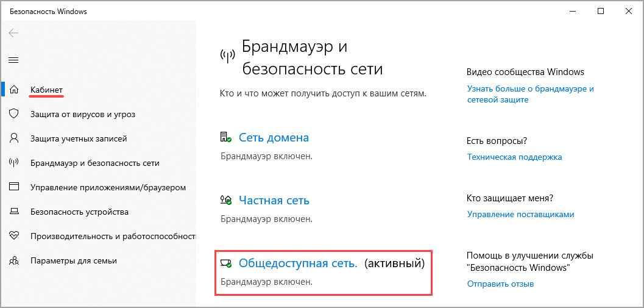644x308 pixels.
Task: Click the person icon for account protection
Action: 14,138
